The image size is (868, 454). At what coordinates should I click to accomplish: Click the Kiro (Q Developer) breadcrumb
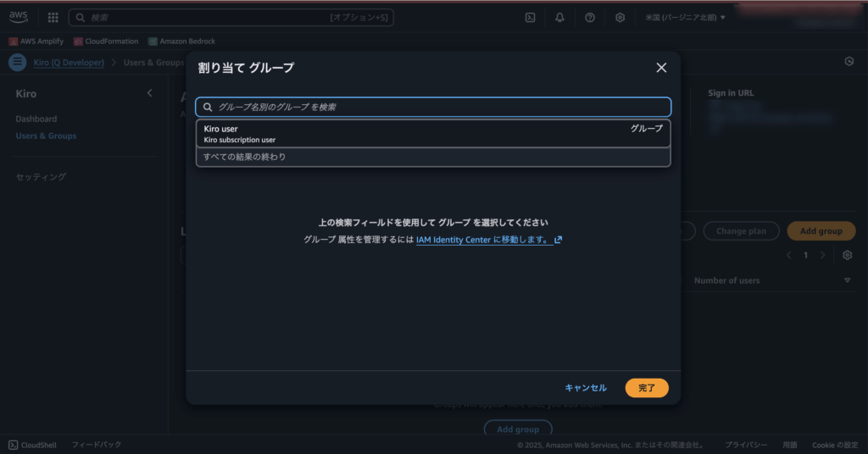click(x=68, y=62)
